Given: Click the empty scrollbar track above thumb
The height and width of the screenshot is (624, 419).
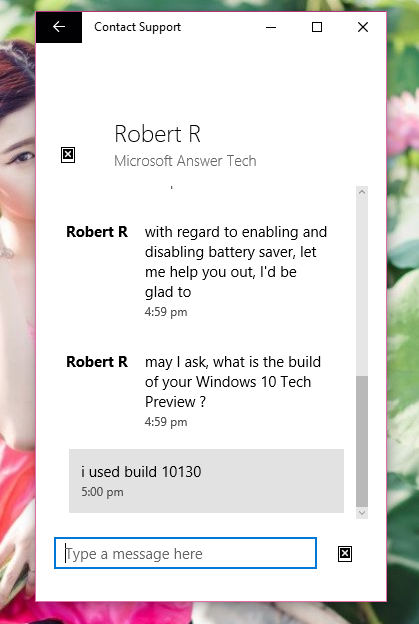Looking at the screenshot, I should [362, 287].
